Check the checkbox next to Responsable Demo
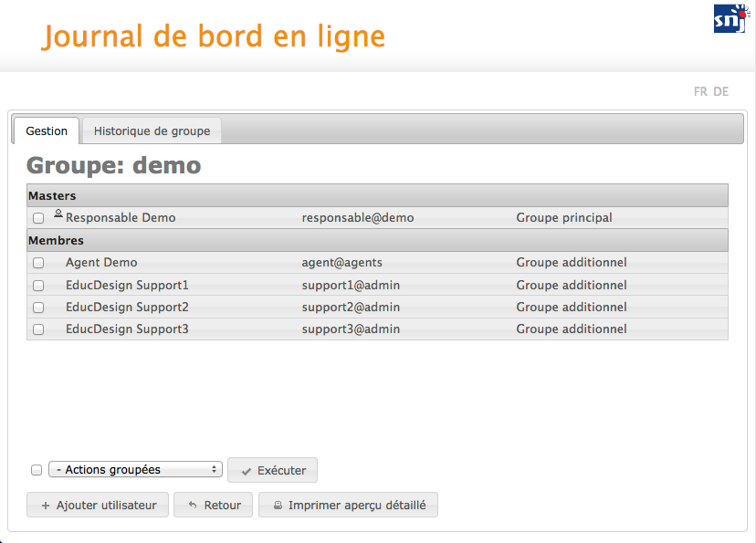 (37, 217)
